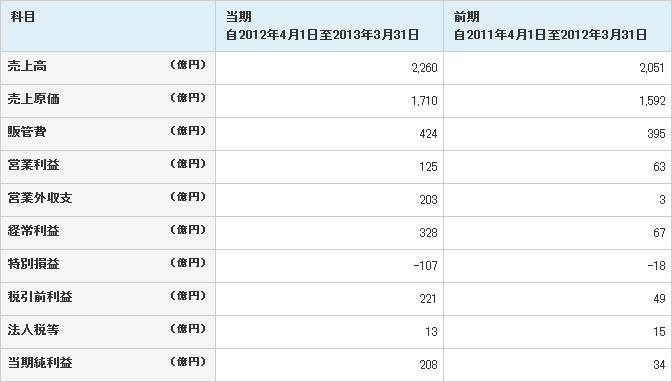Click the 経常利益 row label

(33, 231)
